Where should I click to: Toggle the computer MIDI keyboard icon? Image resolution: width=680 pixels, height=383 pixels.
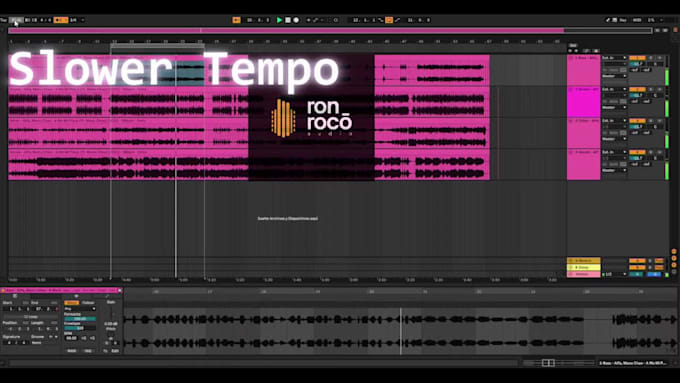pos(615,20)
